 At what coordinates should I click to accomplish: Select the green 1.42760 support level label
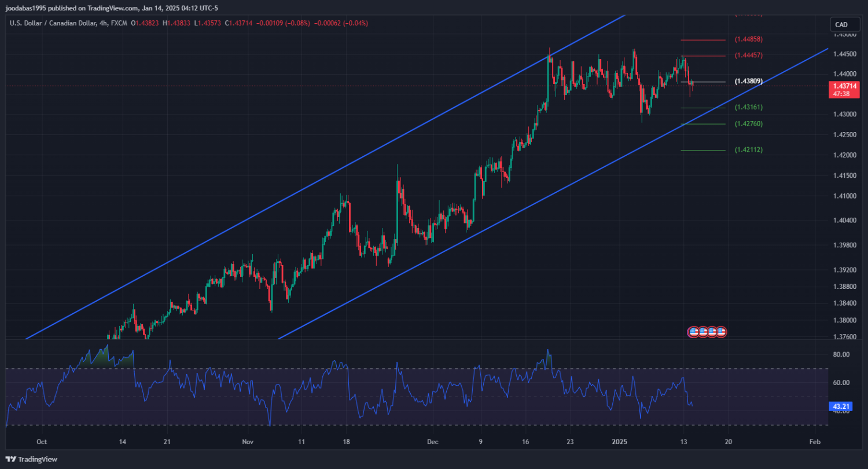tap(748, 124)
